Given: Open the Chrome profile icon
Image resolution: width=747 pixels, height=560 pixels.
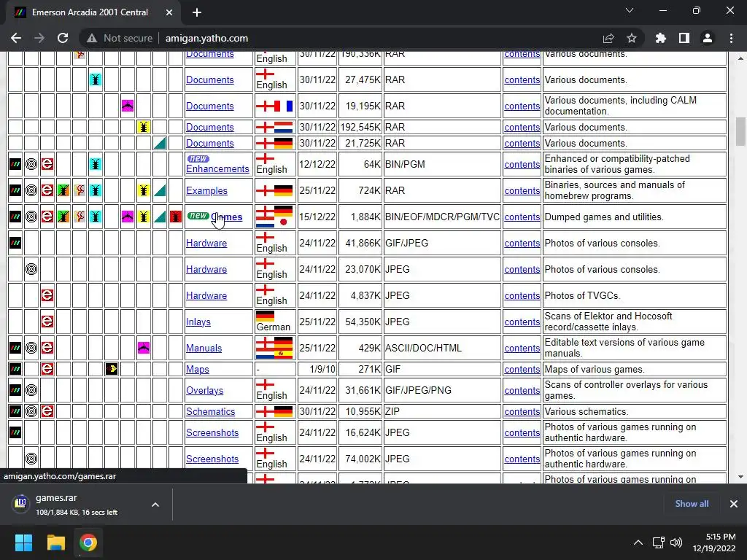Looking at the screenshot, I should click(708, 38).
